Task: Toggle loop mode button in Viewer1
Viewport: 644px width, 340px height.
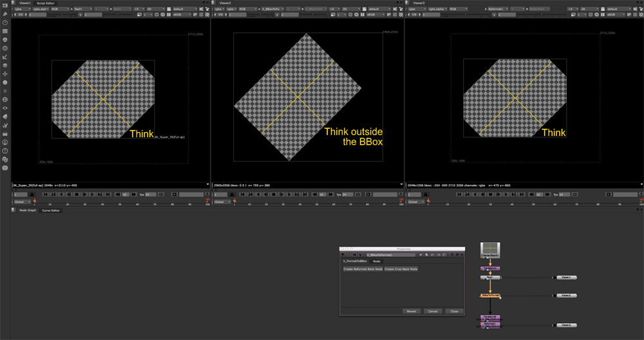Action: pos(161,194)
